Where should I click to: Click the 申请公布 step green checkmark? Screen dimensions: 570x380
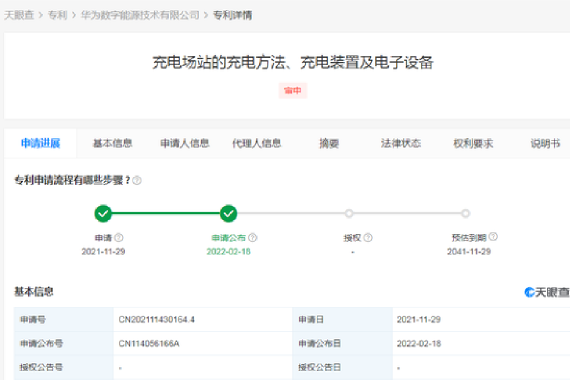click(228, 213)
